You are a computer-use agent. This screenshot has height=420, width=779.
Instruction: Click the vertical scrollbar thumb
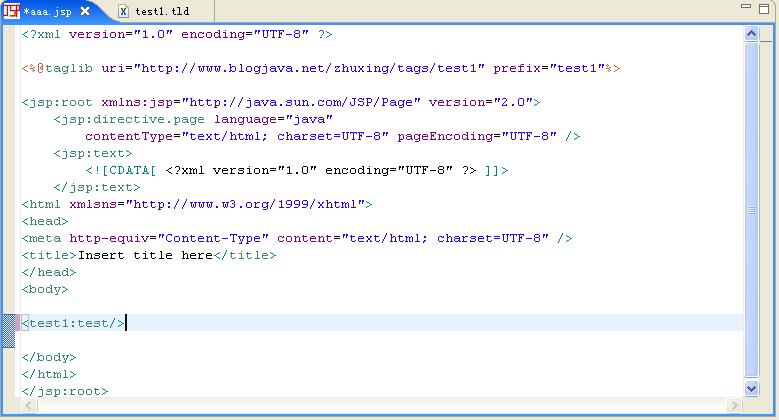pos(751,210)
